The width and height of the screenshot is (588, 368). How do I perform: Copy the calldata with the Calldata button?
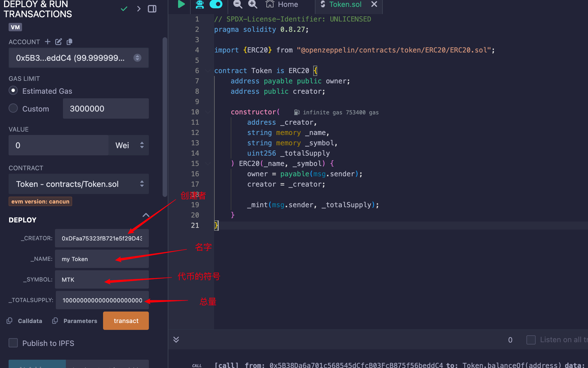point(25,321)
